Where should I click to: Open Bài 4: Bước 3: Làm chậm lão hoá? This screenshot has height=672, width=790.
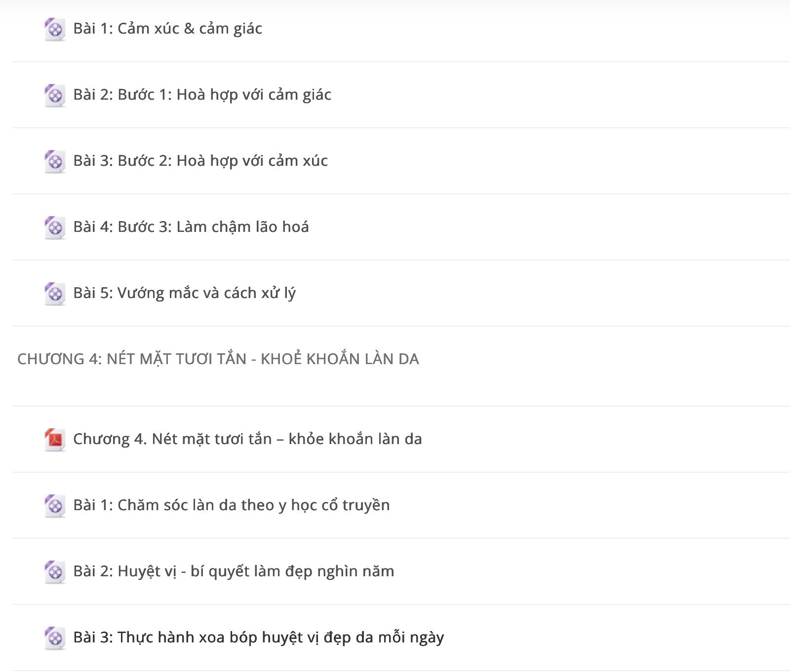[191, 227]
